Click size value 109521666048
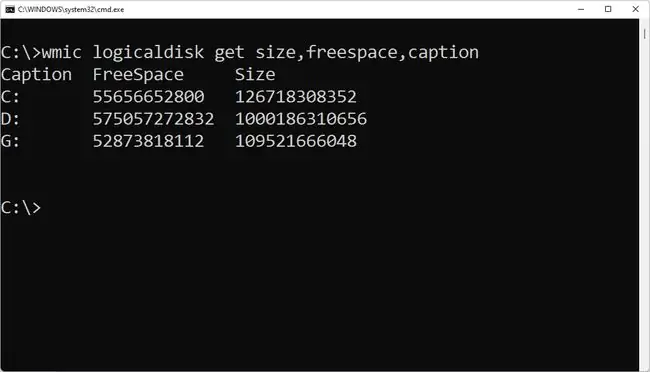This screenshot has height=372, width=650. click(296, 141)
